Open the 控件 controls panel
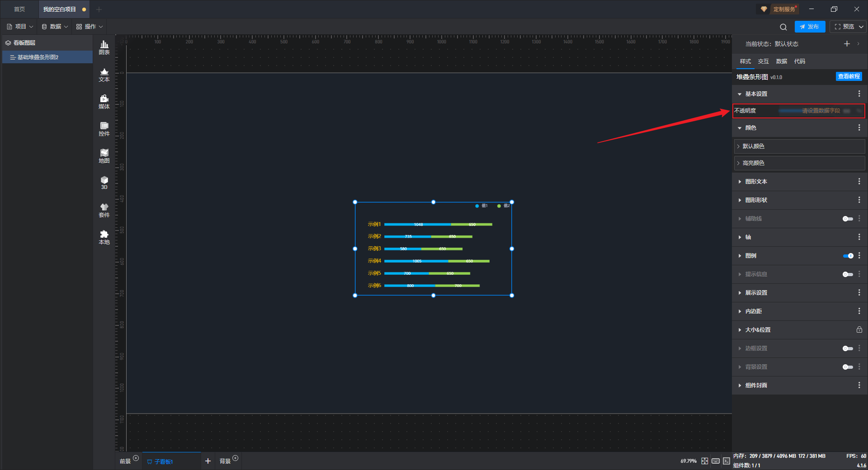The height and width of the screenshot is (470, 868). [x=104, y=129]
